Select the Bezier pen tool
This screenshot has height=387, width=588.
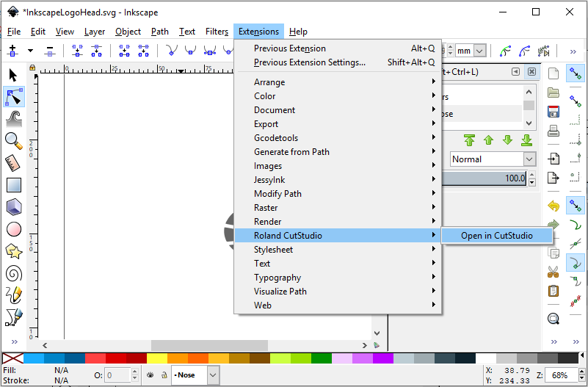[14, 318]
